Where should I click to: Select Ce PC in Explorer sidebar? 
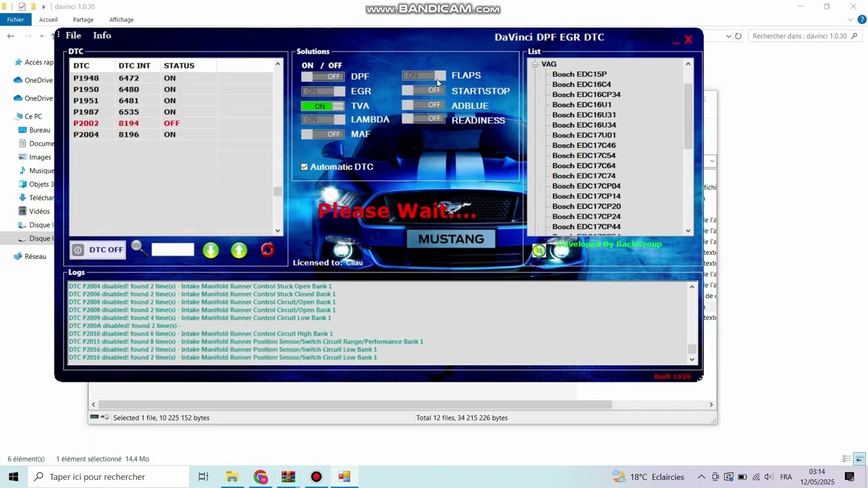click(x=33, y=116)
